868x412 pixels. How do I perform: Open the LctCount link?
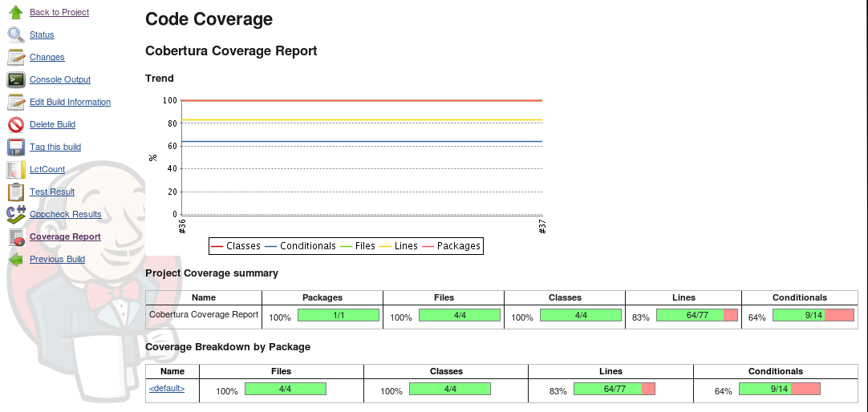[47, 169]
